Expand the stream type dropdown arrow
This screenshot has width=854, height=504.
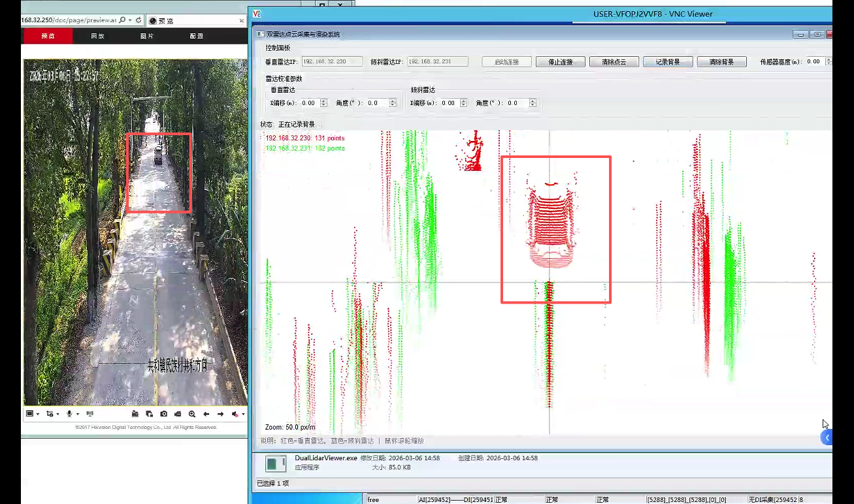click(x=57, y=414)
